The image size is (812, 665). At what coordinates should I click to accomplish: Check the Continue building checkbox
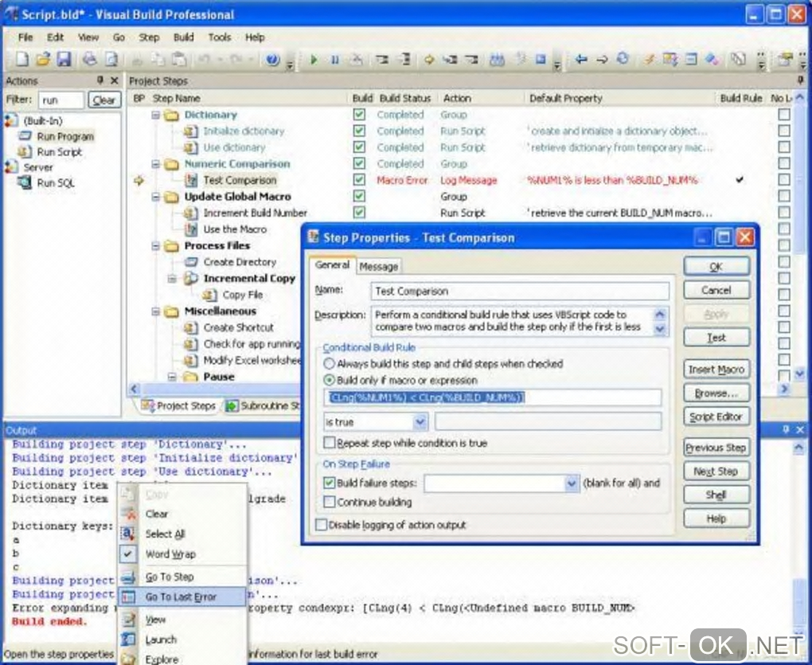(329, 502)
